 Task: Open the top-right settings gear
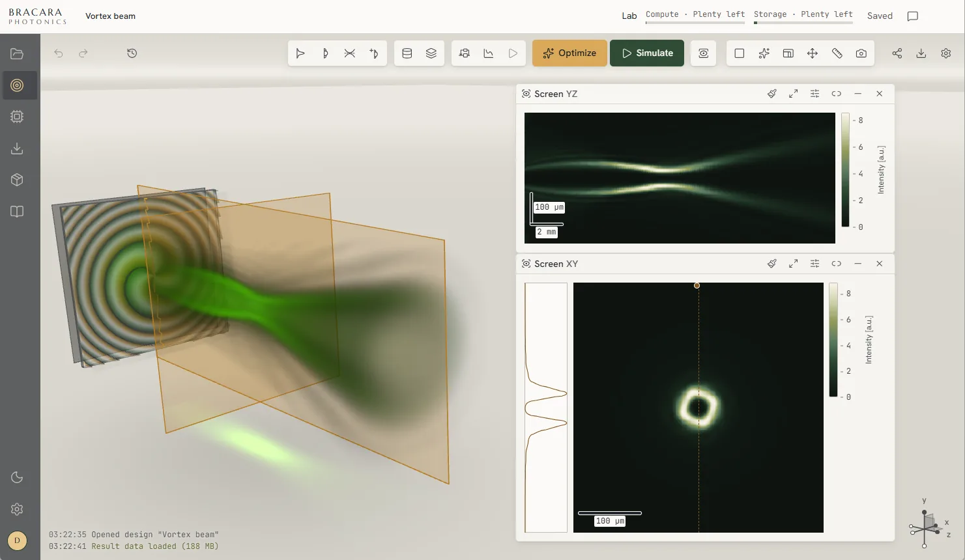pyautogui.click(x=946, y=53)
